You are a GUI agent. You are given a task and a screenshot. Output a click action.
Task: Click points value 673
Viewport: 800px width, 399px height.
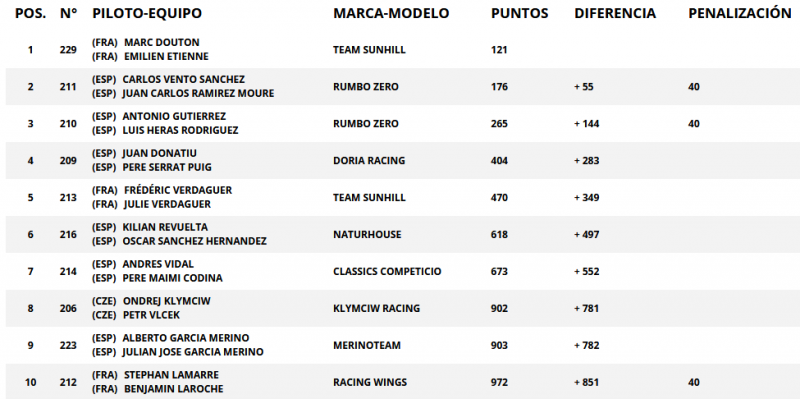(x=499, y=271)
